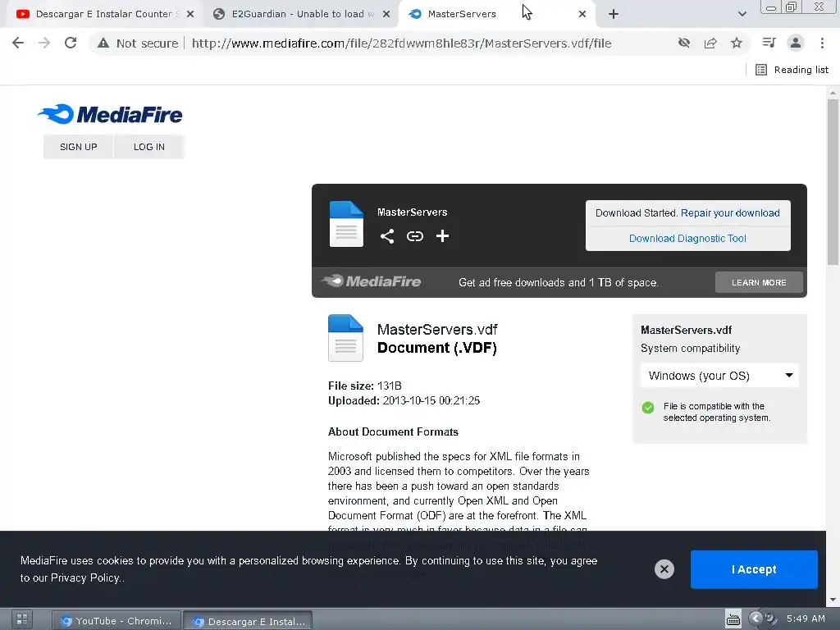Switch to YouTube - Chromium taskbar window
This screenshot has width=840, height=630.
[x=116, y=621]
